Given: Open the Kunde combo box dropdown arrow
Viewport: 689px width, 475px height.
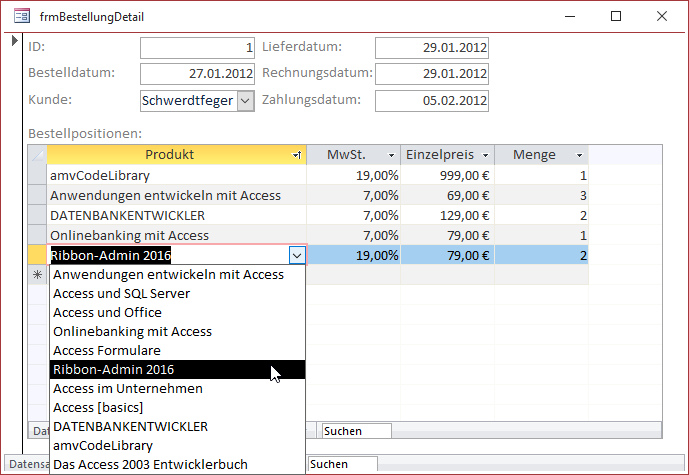Looking at the screenshot, I should [x=245, y=101].
